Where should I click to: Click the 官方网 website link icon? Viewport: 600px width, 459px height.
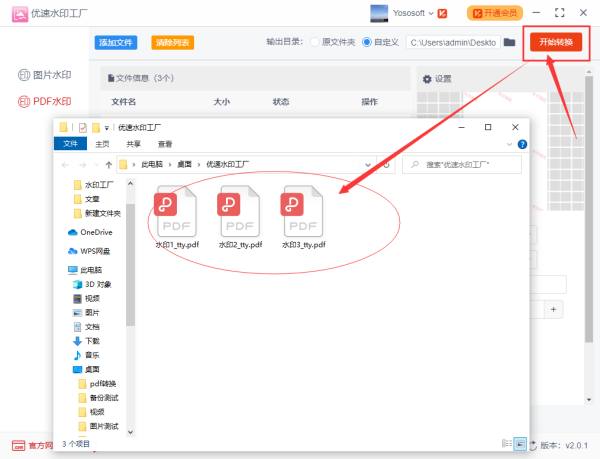point(18,446)
